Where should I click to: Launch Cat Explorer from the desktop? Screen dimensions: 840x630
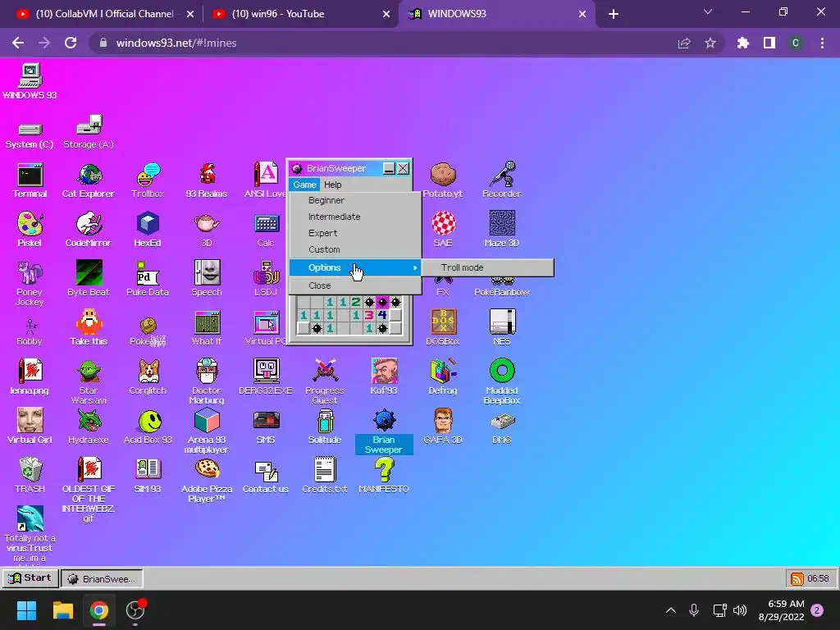[89, 180]
